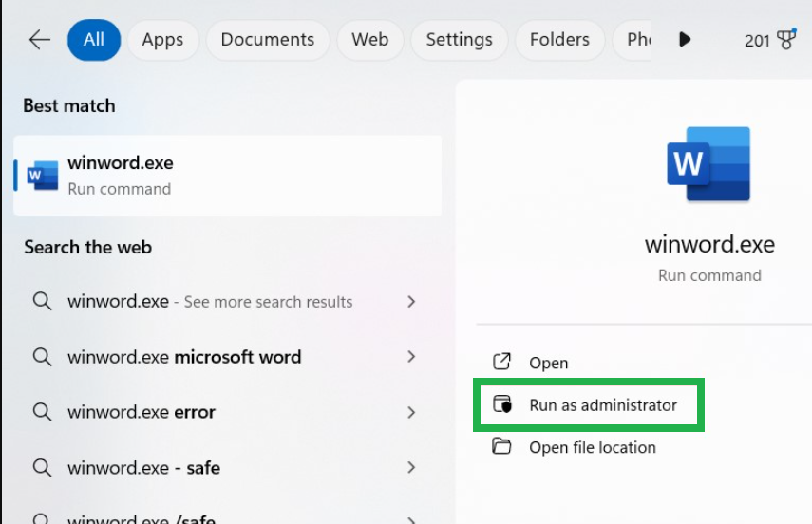This screenshot has width=812, height=524.
Task: Open the winword.exe error web suggestion
Action: click(x=142, y=412)
